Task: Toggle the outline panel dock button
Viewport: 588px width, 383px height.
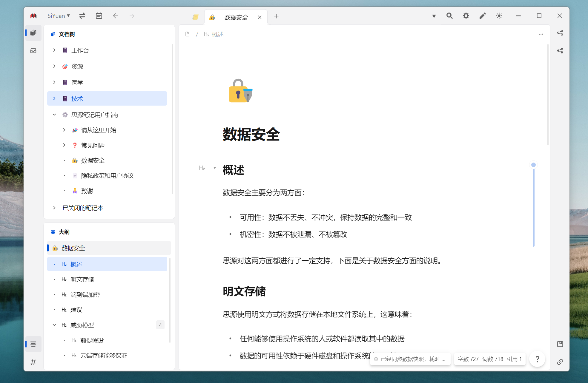Action: pyautogui.click(x=33, y=344)
